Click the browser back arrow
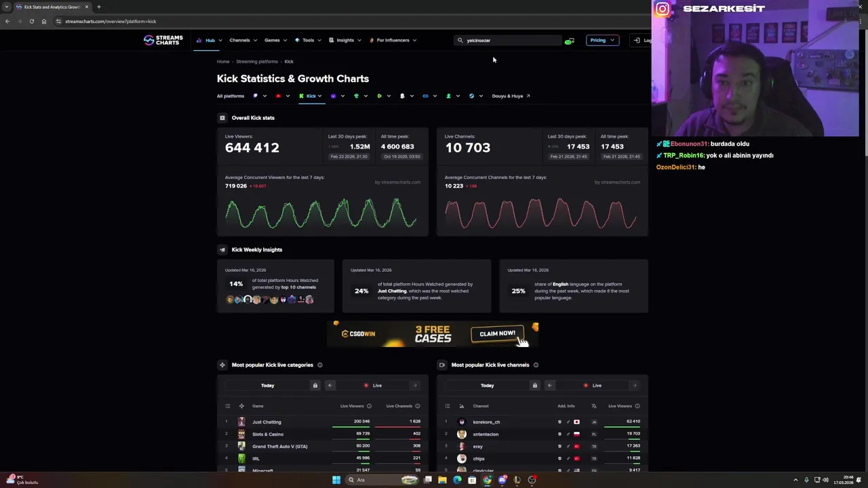 7,21
